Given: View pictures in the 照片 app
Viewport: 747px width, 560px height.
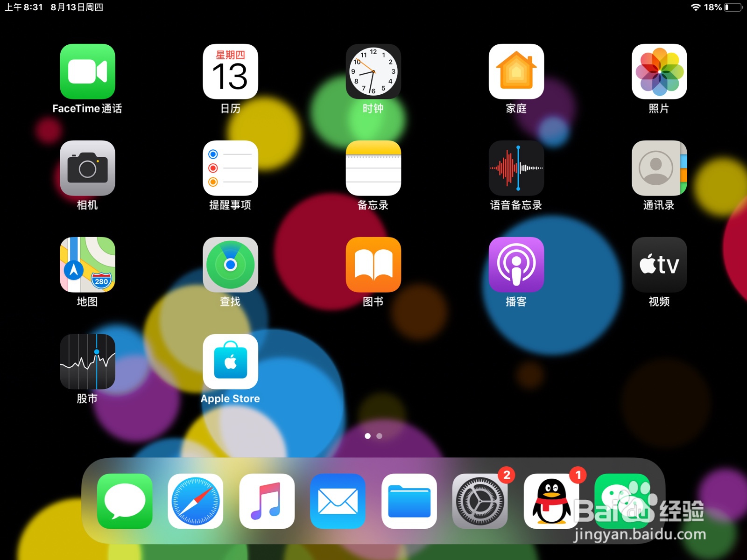Looking at the screenshot, I should [x=659, y=72].
